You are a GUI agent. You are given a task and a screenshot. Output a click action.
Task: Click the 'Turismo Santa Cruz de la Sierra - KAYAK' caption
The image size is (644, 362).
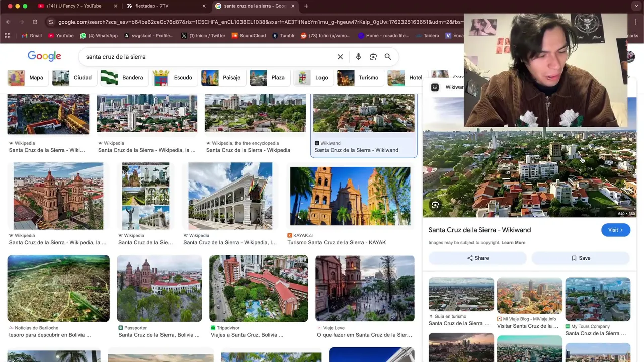pyautogui.click(x=337, y=242)
